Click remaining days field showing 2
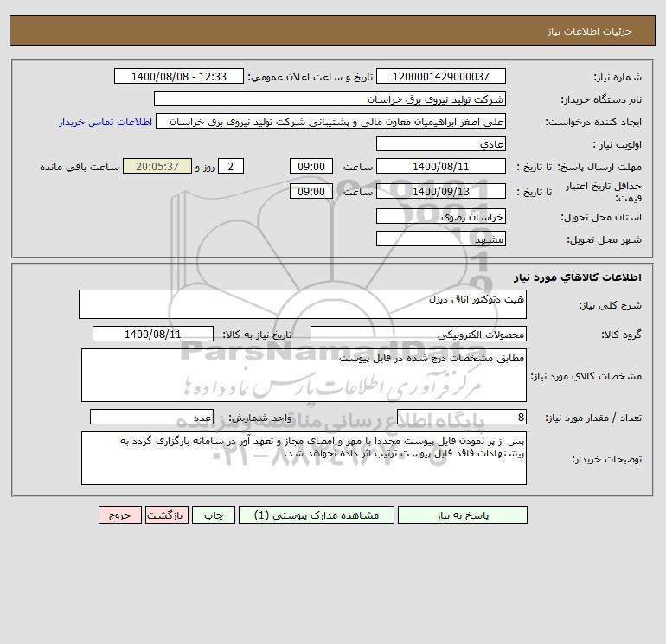 coord(231,167)
